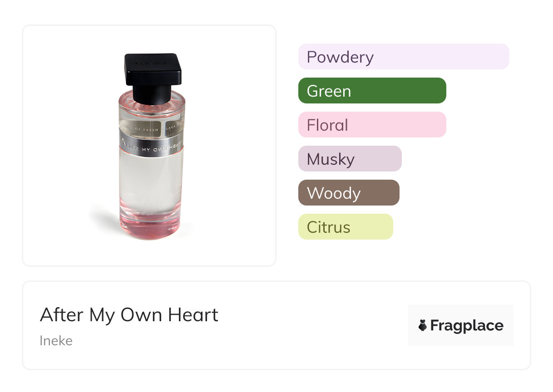Select the Citrus accord bar

coord(345,227)
